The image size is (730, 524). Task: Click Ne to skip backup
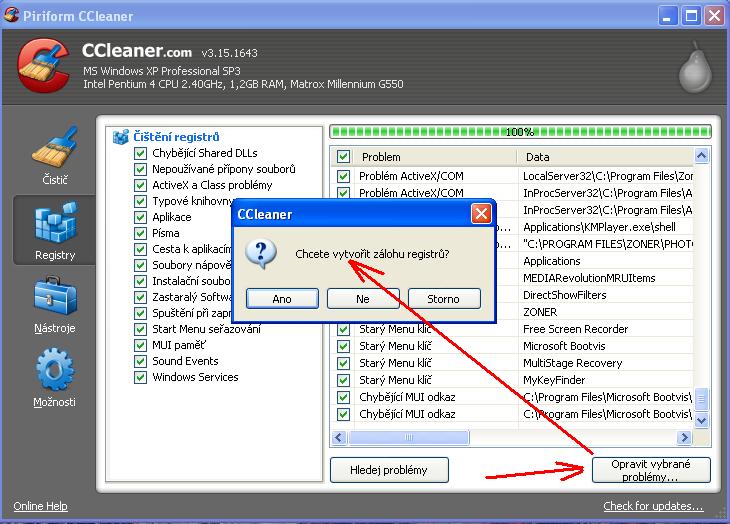coord(363,299)
